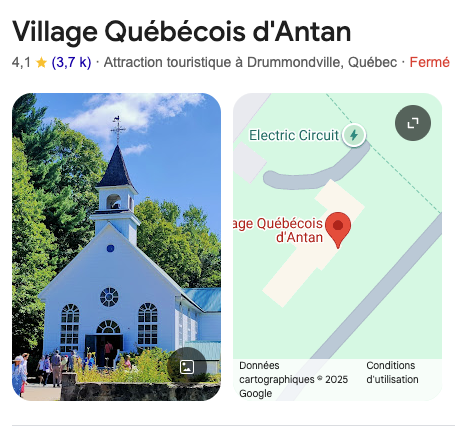Viewport: 455px width, 442px height.
Task: Click the Fermé status label
Action: click(429, 62)
